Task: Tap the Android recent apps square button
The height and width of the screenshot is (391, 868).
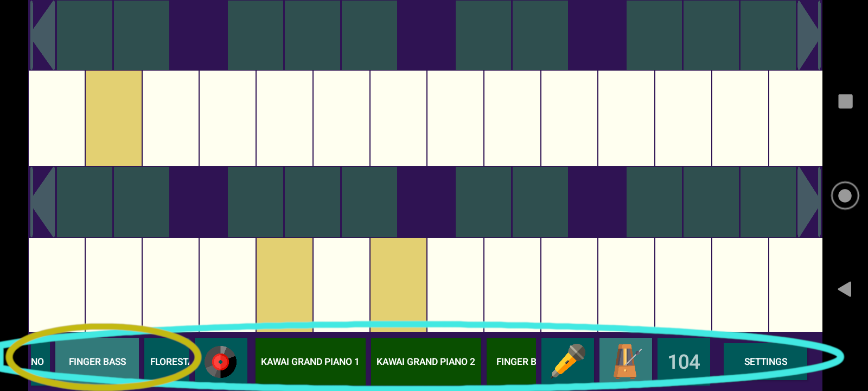Action: [x=845, y=102]
